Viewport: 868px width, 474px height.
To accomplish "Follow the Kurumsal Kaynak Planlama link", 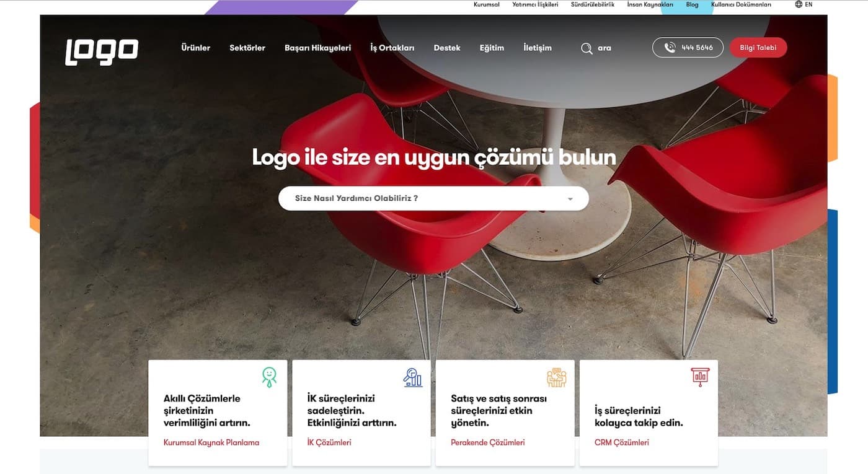I will [211, 442].
